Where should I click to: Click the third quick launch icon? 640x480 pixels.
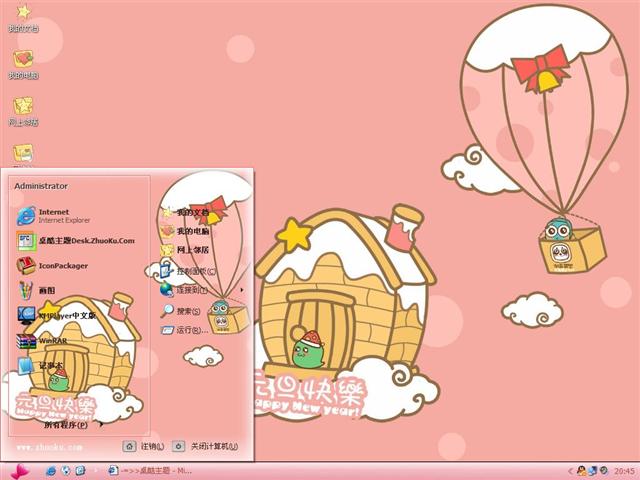coord(80,471)
